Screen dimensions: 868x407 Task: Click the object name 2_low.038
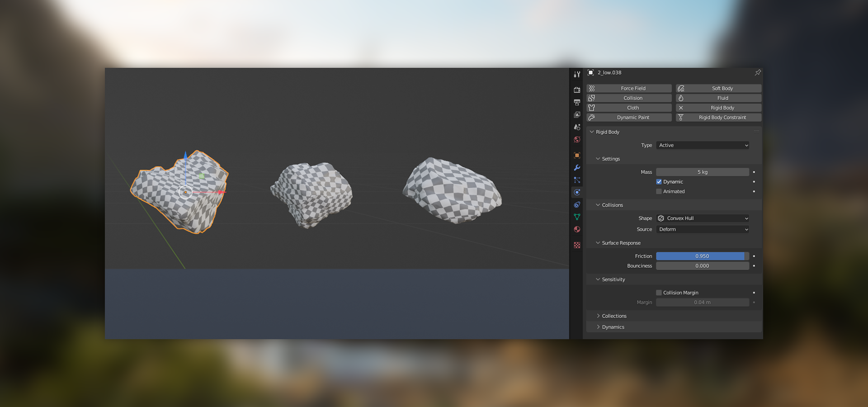[x=609, y=73]
